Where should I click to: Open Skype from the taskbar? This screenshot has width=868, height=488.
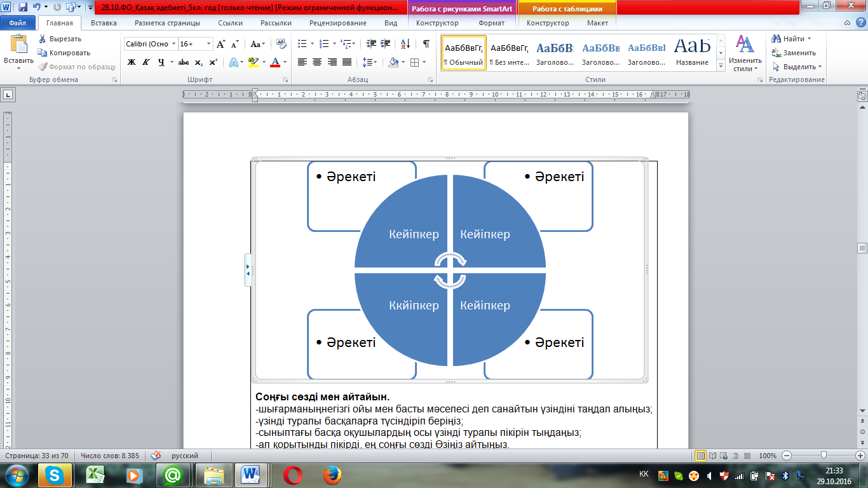pos(56,475)
